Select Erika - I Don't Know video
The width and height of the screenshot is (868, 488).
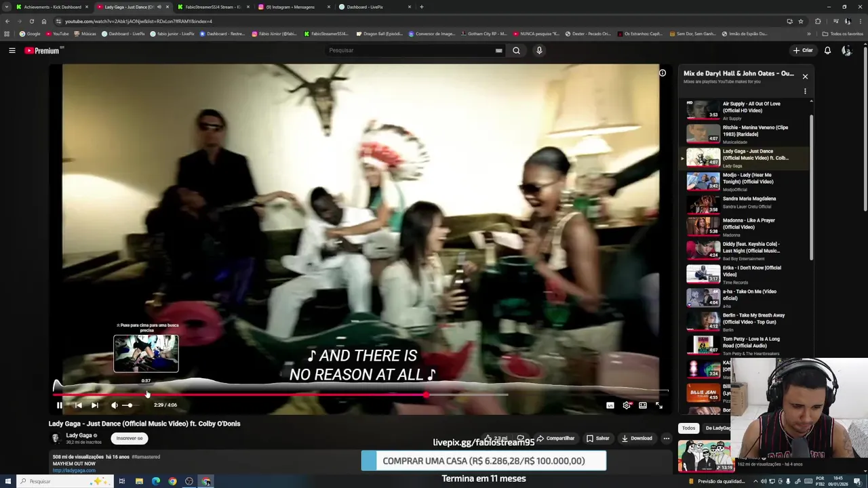pos(744,274)
